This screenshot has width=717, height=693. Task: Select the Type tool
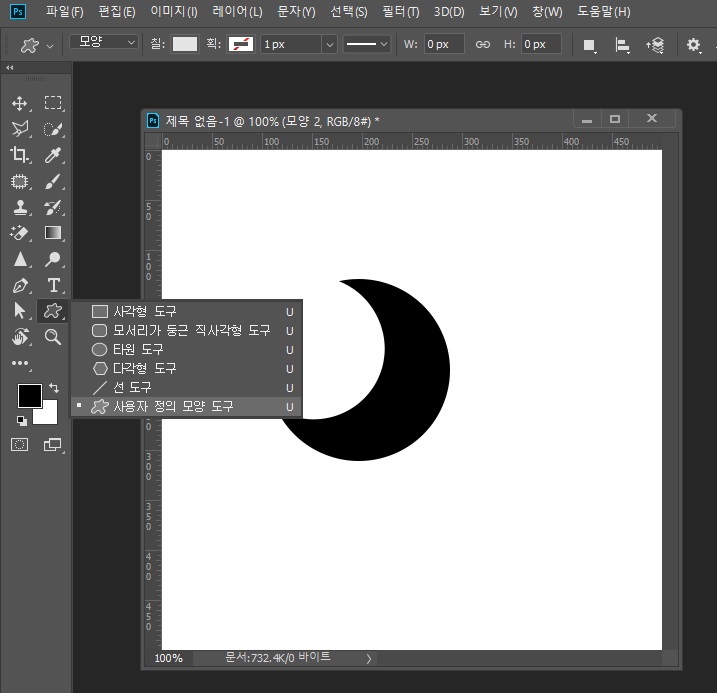[x=53, y=285]
